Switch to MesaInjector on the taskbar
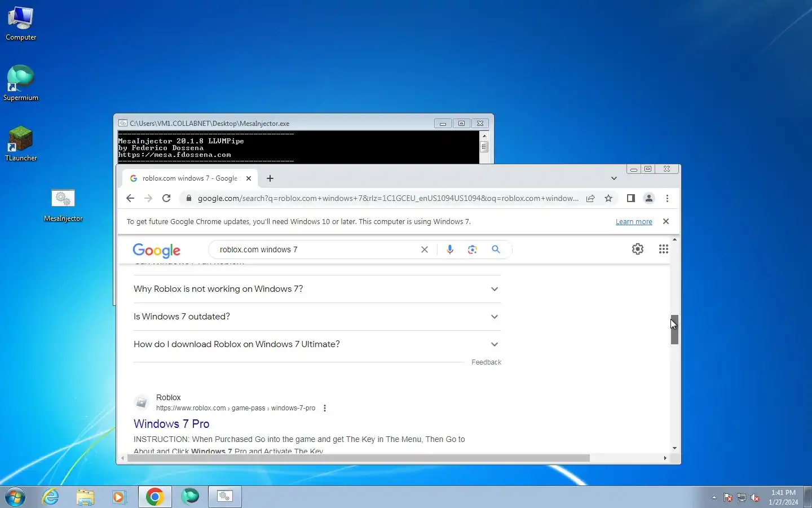The image size is (812, 508). pos(225,497)
